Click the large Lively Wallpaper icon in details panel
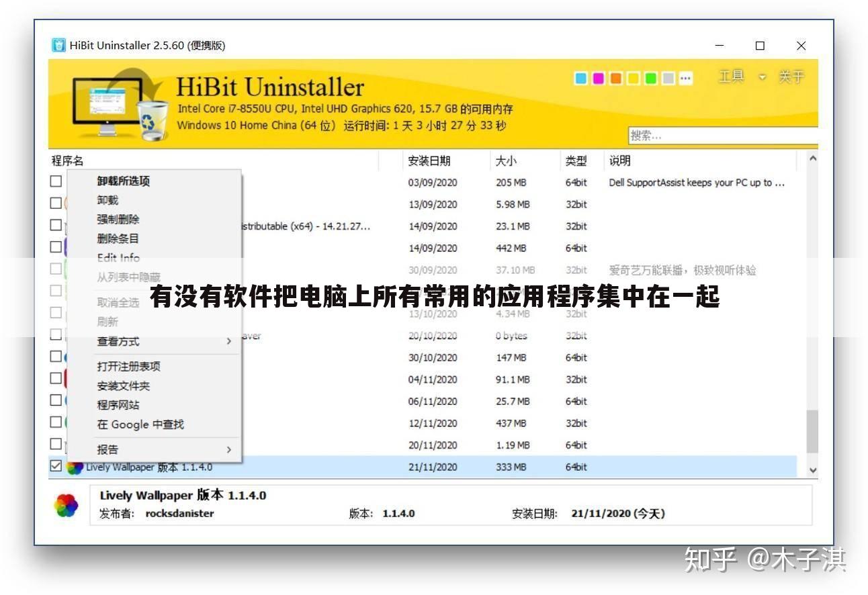This screenshot has height=595, width=868. click(x=66, y=505)
